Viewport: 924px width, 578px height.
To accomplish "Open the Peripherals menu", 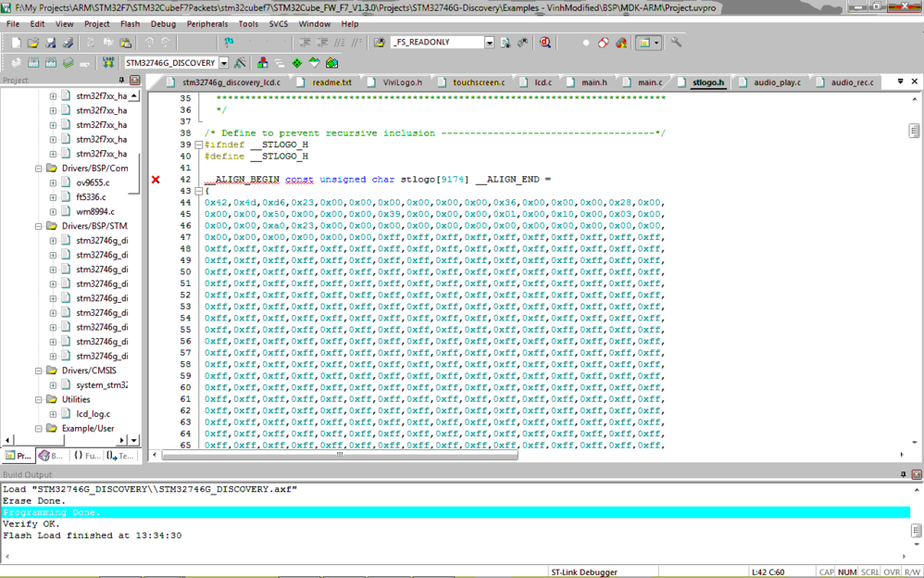I will pos(206,24).
